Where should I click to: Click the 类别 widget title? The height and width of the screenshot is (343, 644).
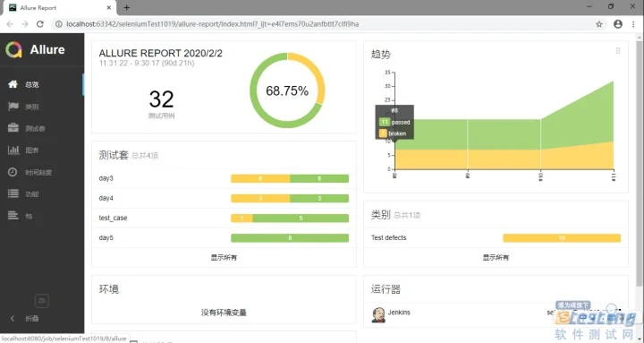[x=381, y=215]
